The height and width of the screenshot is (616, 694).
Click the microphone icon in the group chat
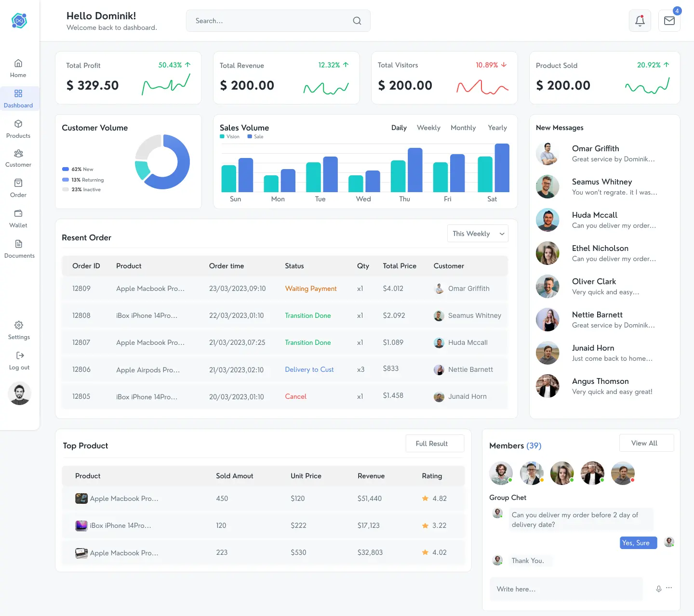[x=658, y=589]
